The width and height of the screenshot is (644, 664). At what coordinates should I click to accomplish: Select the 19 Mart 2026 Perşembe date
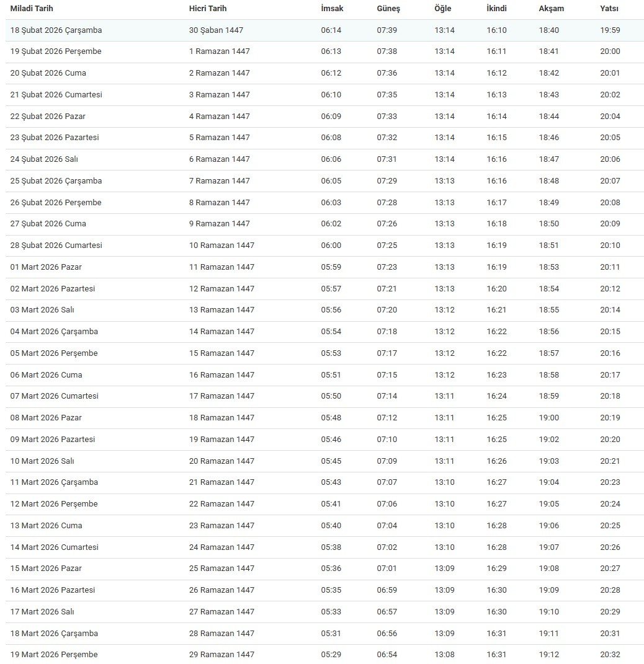(x=54, y=655)
